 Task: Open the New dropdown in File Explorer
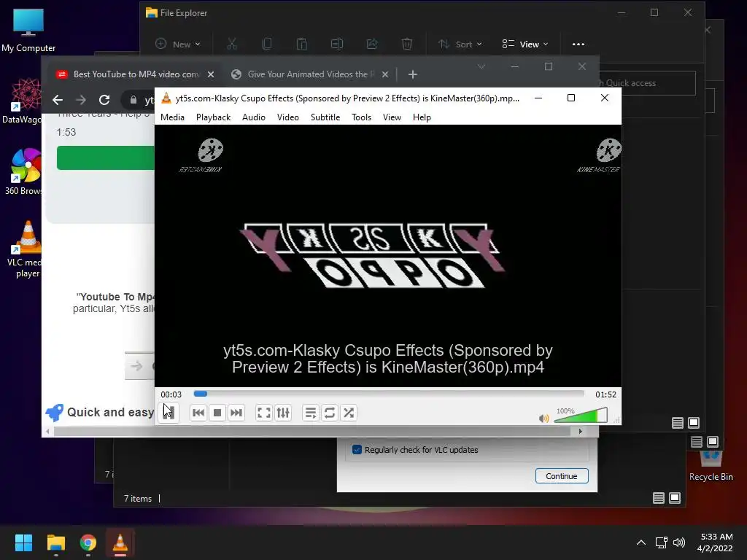point(178,44)
